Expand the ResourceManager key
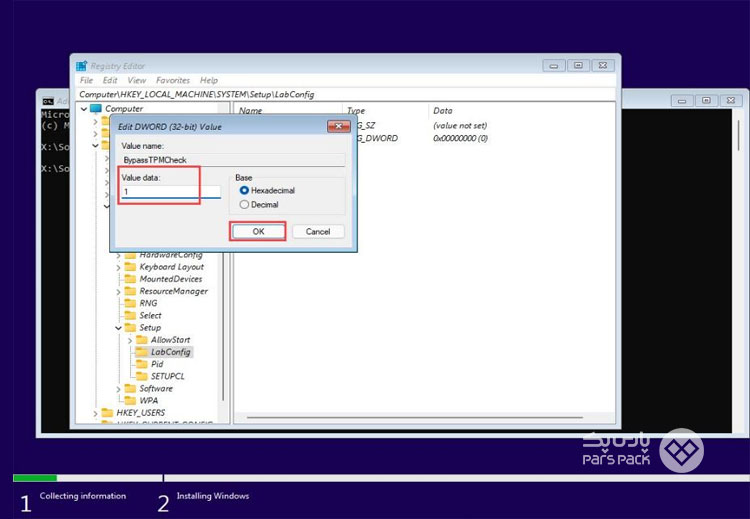This screenshot has height=519, width=750. click(x=118, y=291)
